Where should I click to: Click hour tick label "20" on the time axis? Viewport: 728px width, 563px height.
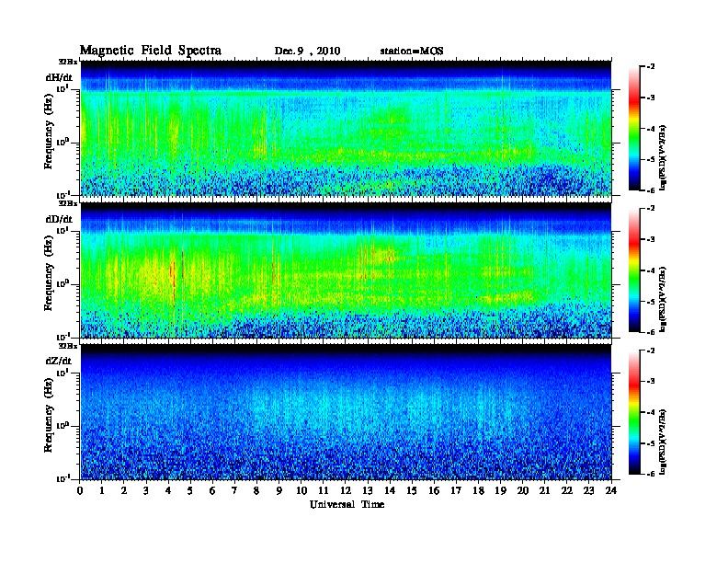click(x=523, y=491)
